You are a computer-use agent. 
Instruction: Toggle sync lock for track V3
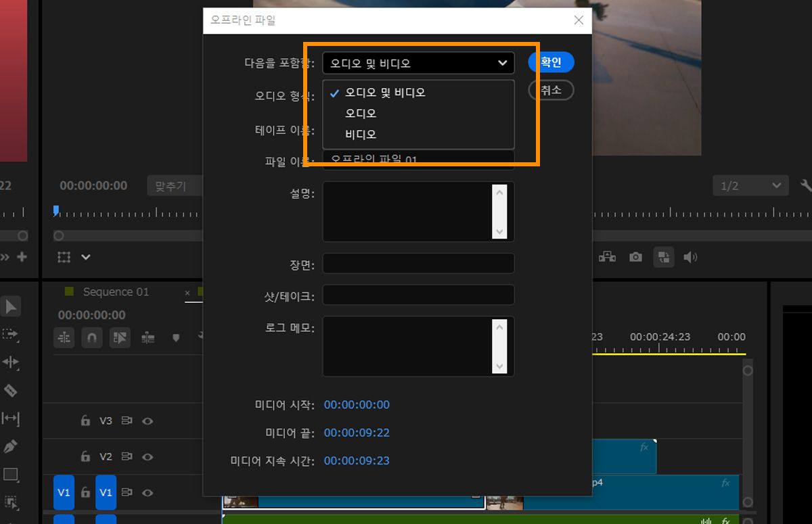(x=127, y=421)
